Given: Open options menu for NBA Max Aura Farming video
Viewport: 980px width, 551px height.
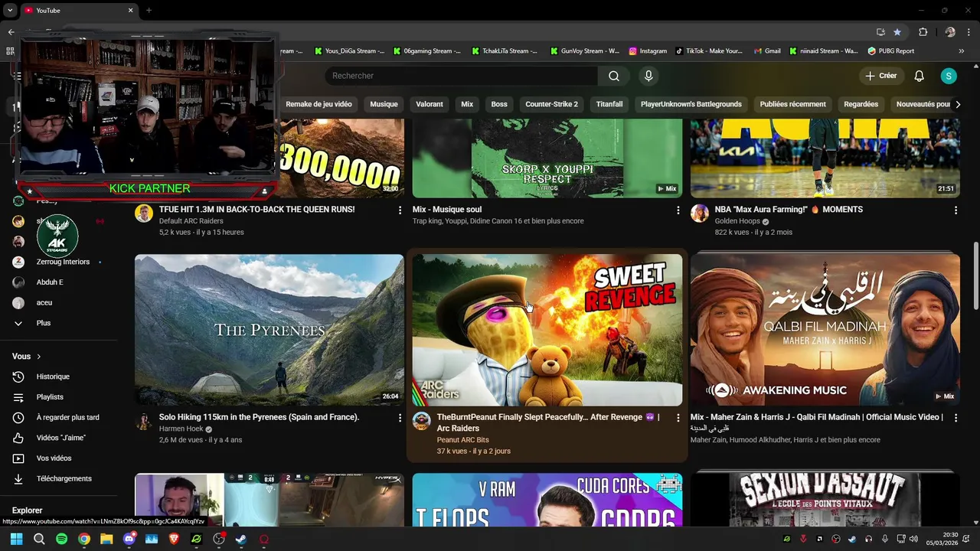Looking at the screenshot, I should click(x=955, y=210).
